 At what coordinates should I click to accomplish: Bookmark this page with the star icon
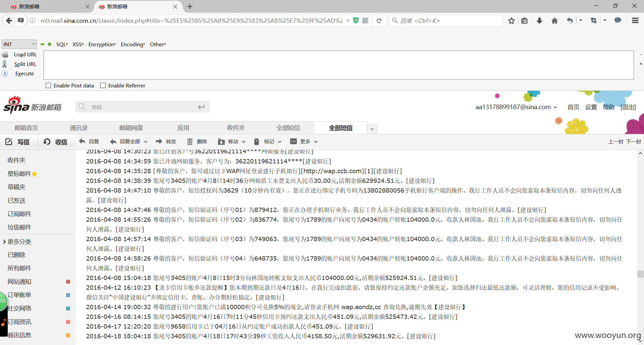click(x=511, y=21)
